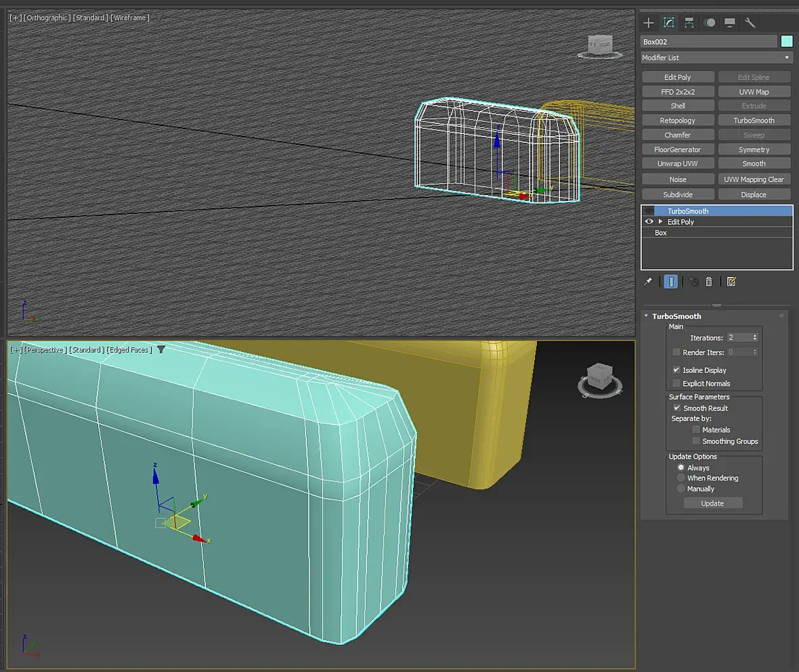Select the When Rendering radio option
The image size is (799, 672).
click(681, 478)
